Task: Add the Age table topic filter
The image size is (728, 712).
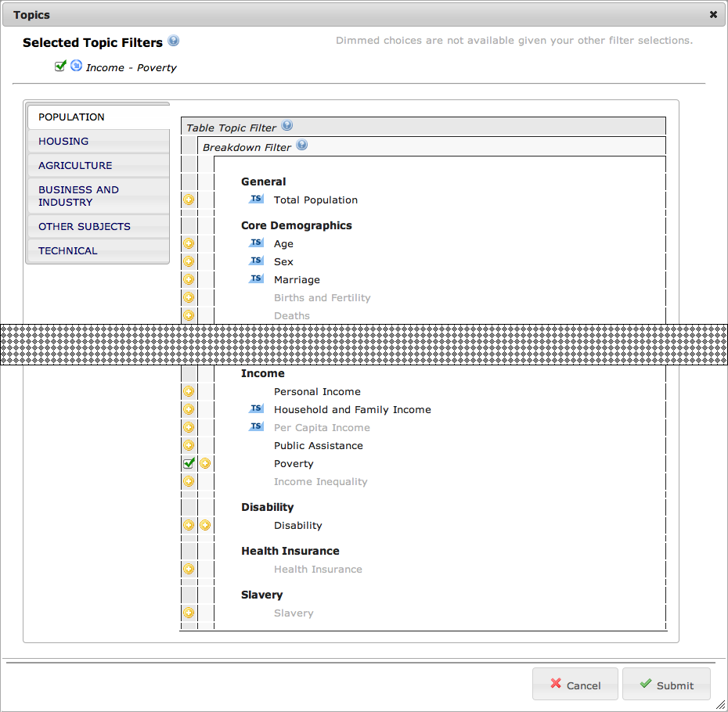Action: point(189,243)
